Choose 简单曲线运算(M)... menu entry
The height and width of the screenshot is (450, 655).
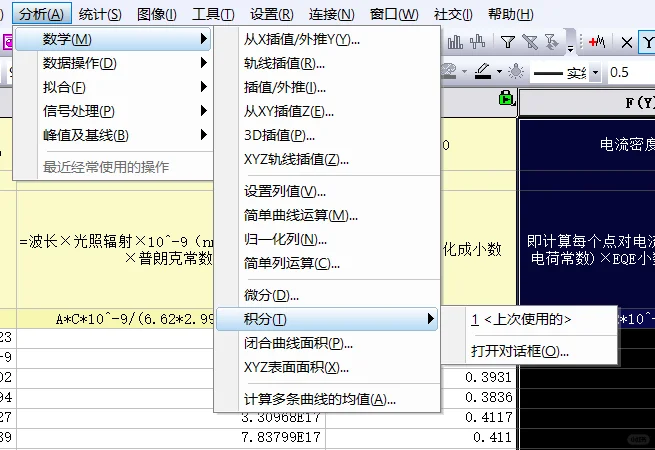click(x=327, y=215)
